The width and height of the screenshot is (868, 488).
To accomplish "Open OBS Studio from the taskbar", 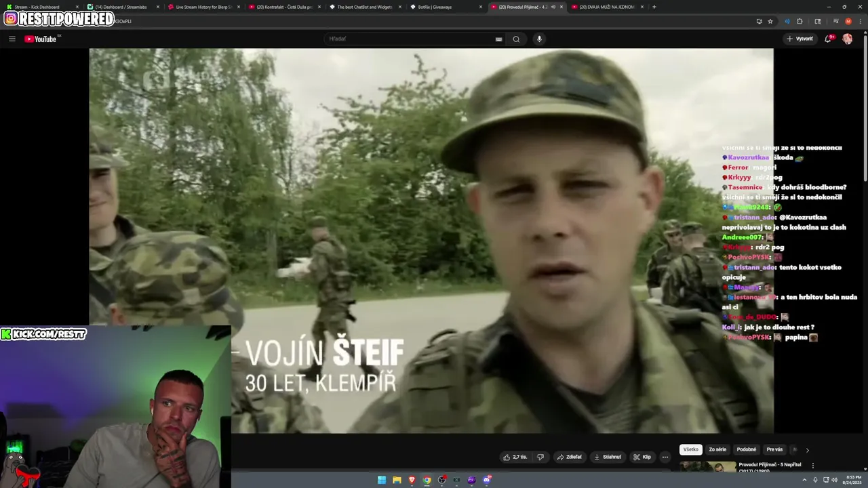I will pyautogui.click(x=441, y=480).
